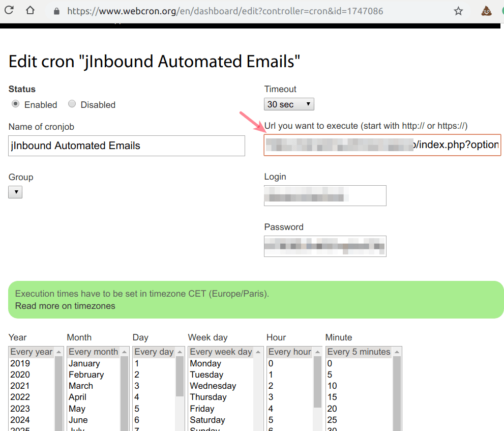The height and width of the screenshot is (431, 504).
Task: Choose Wednesday in the Week day list
Action: (x=213, y=386)
